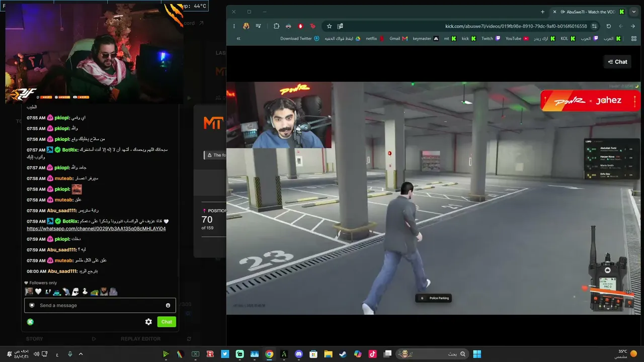Select the ghost with sunglasses emote
Viewport: 644px width, 362px height.
pos(75,292)
